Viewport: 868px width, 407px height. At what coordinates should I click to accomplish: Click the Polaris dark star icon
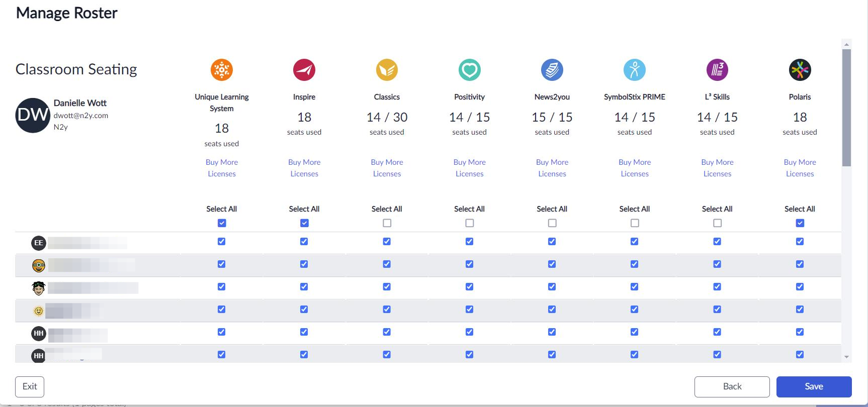(x=800, y=70)
